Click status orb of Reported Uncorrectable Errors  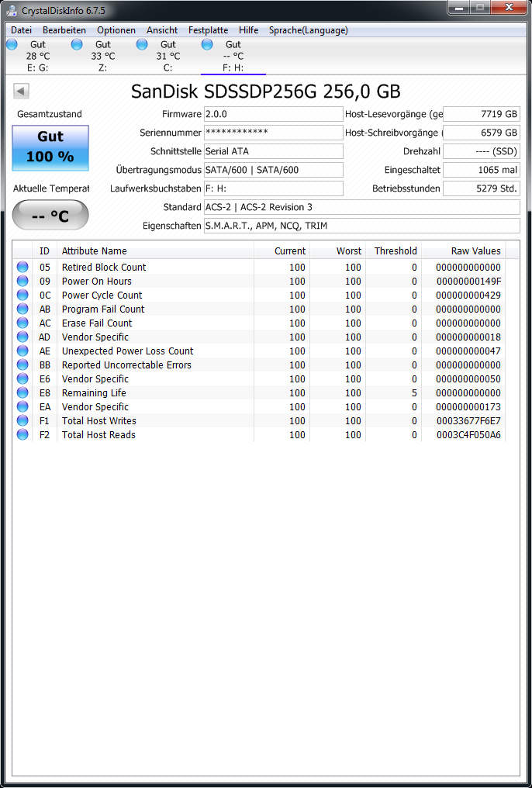click(22, 365)
